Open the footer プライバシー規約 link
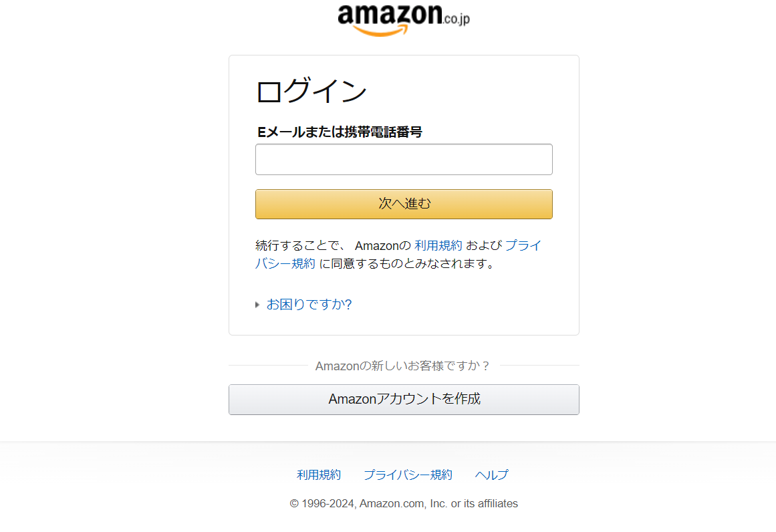Viewport: 776px width, 532px height. pos(408,475)
